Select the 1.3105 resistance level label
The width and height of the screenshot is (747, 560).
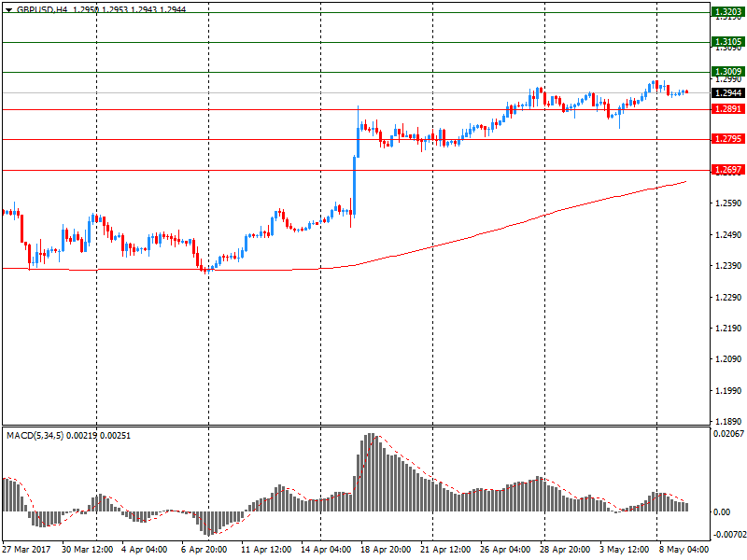click(x=728, y=42)
